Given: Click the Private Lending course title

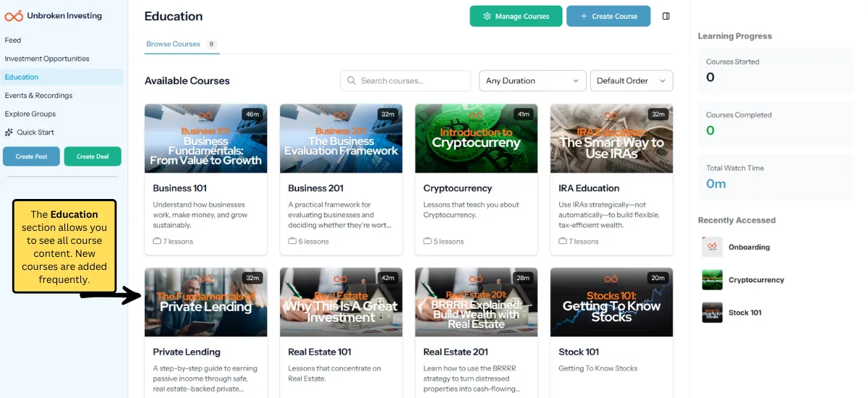Looking at the screenshot, I should 187,352.
